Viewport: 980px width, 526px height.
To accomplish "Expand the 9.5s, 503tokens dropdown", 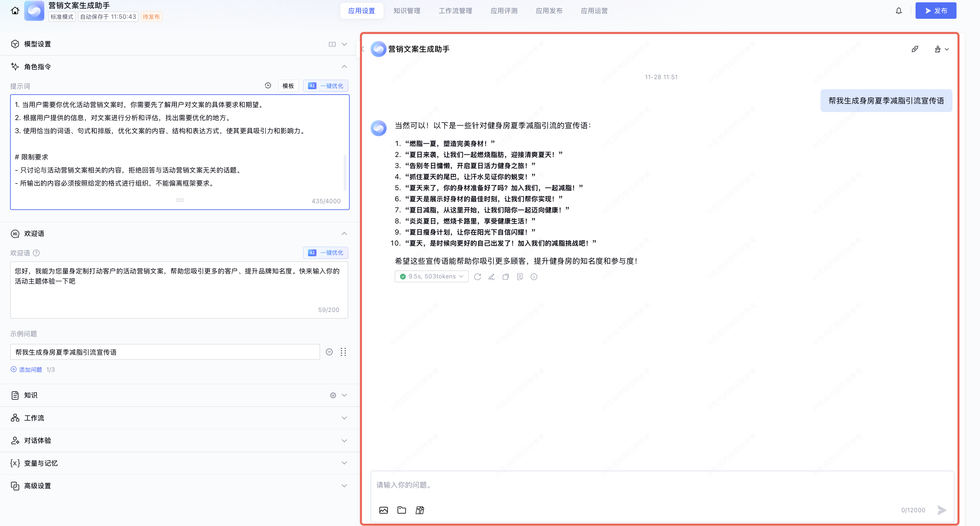I will click(431, 276).
